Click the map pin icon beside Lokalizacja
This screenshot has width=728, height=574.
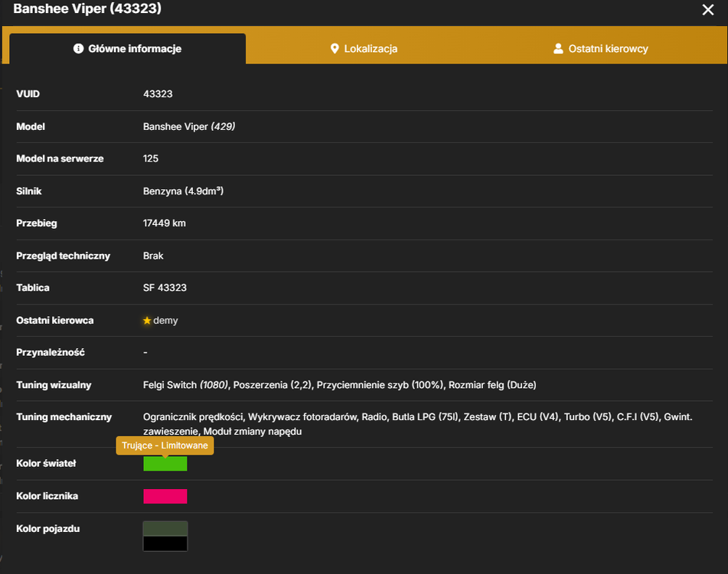click(335, 48)
